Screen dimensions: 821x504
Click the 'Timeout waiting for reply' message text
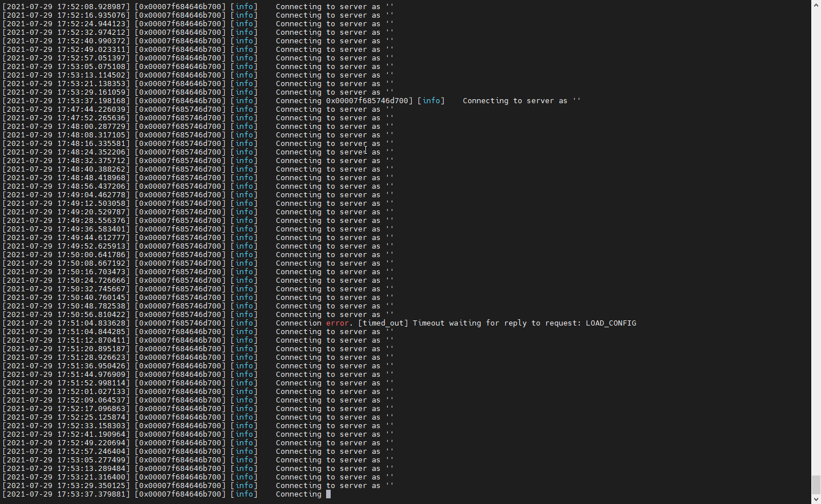[468, 323]
